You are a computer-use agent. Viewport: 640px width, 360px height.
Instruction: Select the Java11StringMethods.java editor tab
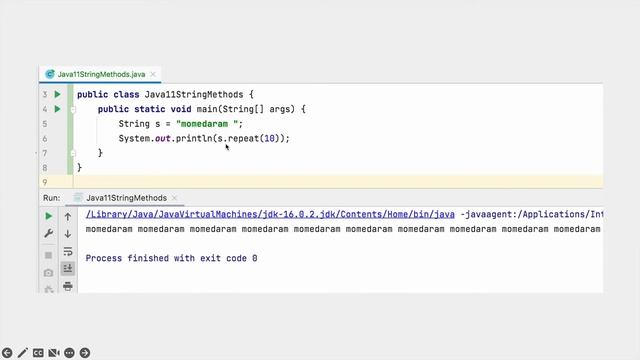[101, 74]
